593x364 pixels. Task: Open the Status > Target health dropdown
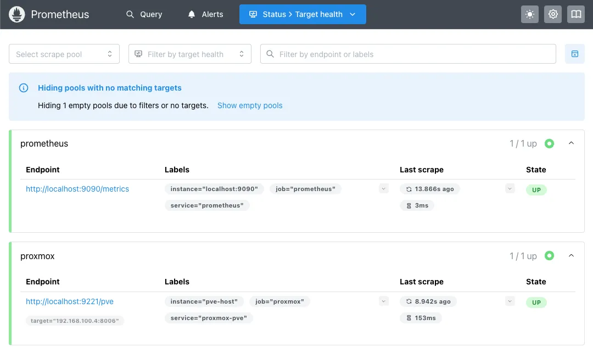click(303, 14)
